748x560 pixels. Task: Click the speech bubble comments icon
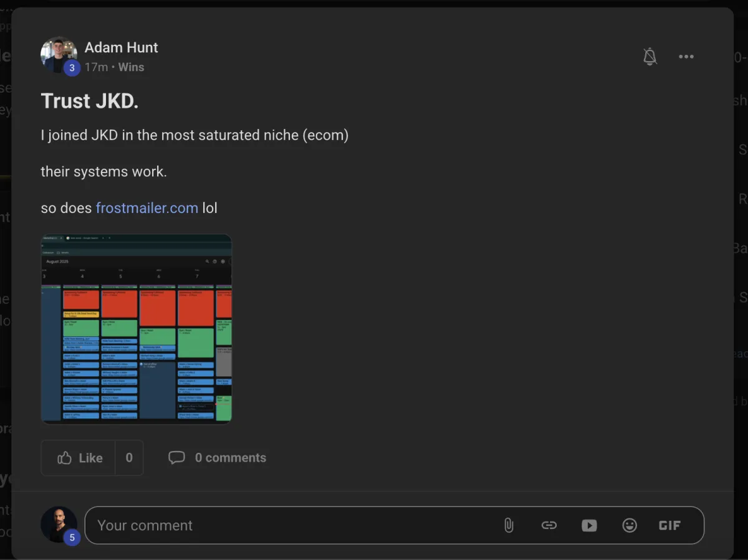[176, 458]
